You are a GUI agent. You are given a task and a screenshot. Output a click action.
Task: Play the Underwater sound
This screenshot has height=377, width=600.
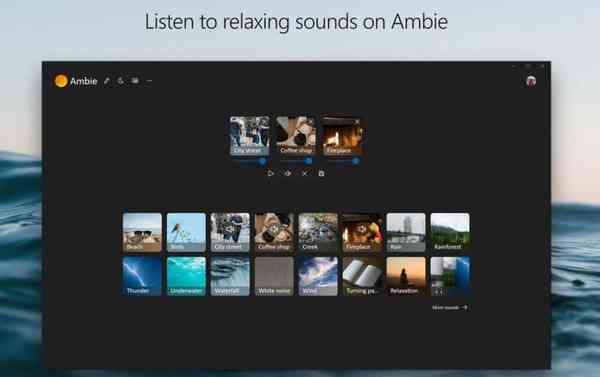click(186, 276)
